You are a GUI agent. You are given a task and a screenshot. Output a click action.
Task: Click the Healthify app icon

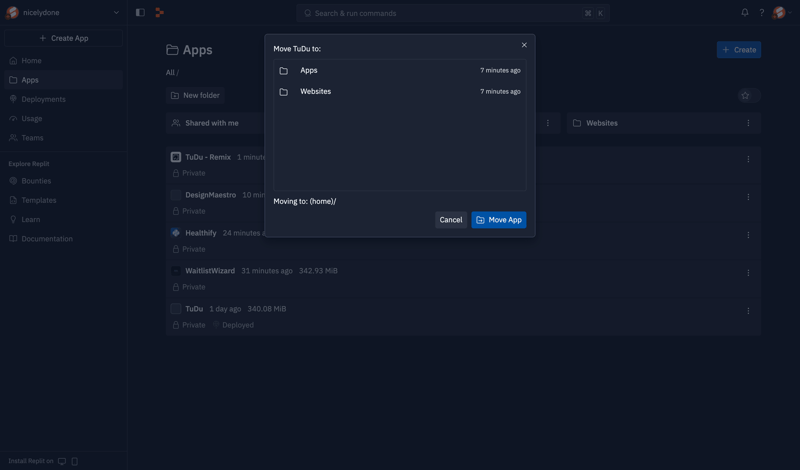point(176,233)
